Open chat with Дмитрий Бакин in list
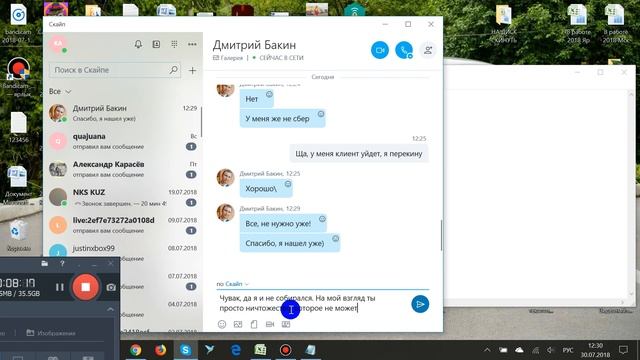Viewport: 640px width, 360px height. [123, 113]
